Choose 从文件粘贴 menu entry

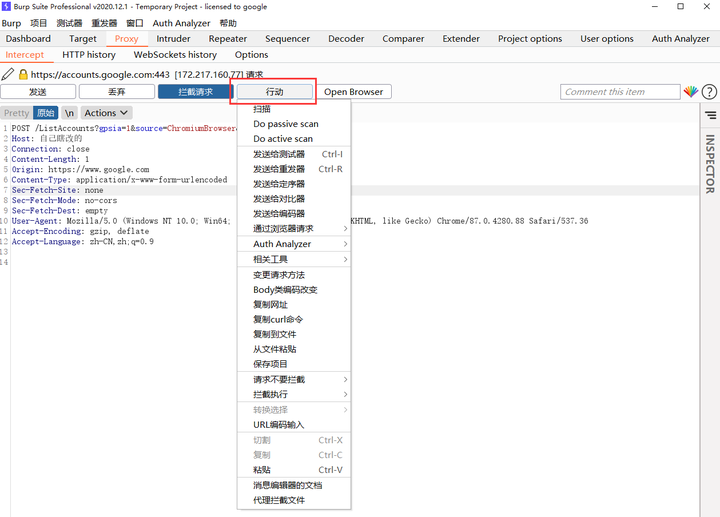[294, 349]
